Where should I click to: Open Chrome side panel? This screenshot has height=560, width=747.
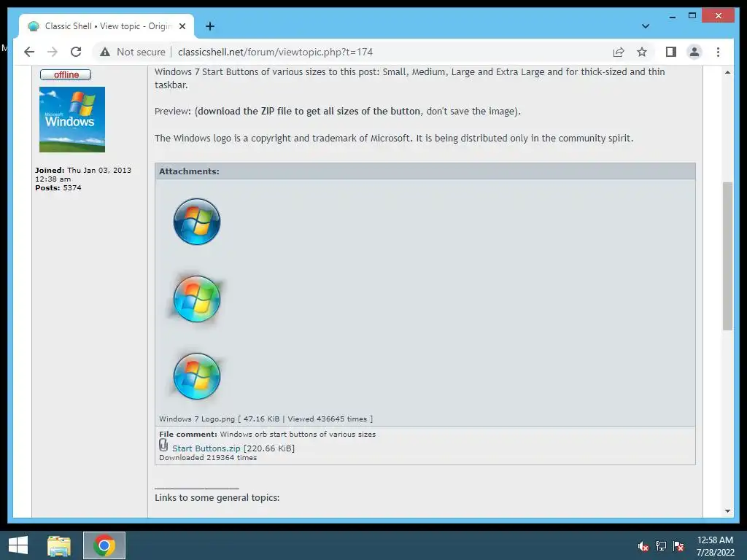[671, 52]
